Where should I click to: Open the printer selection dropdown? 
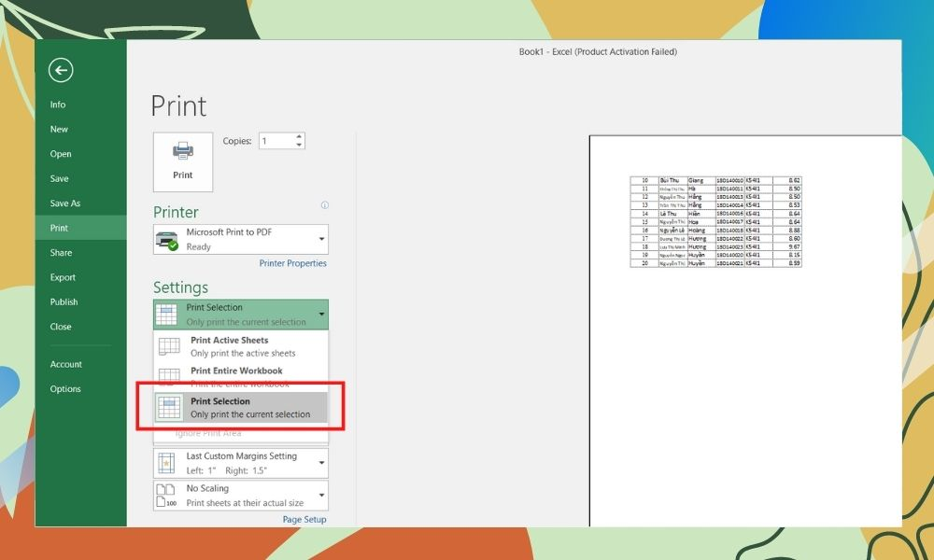tap(321, 239)
